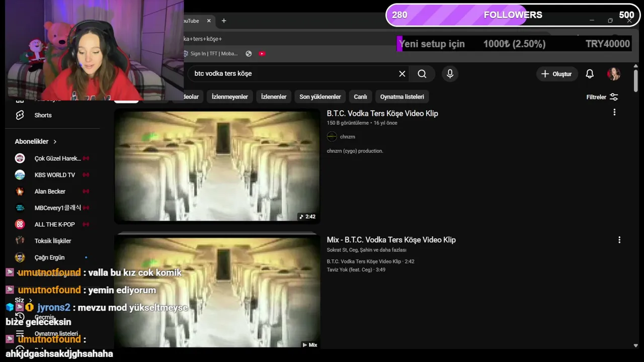Screen dimensions: 644x362
Task: Click the chnzrm channel avatar
Action: 332,137
